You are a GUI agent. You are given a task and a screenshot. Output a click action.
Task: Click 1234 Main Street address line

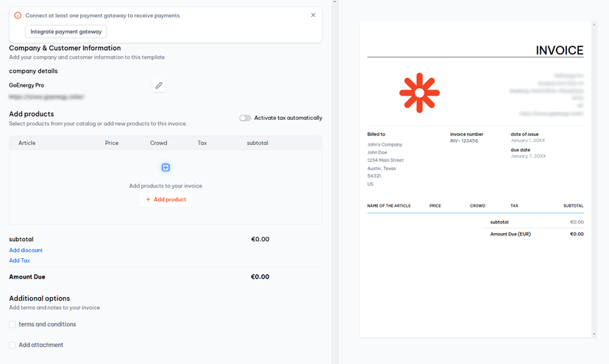pos(385,160)
